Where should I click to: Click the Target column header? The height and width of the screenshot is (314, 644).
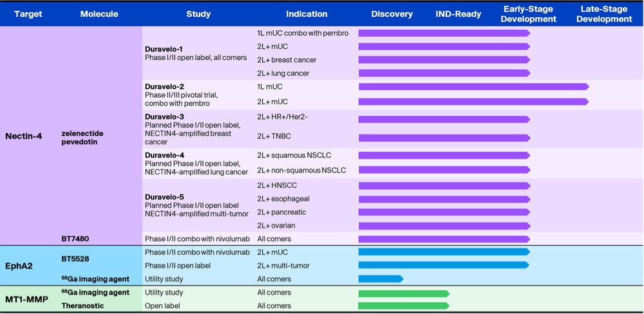(28, 14)
